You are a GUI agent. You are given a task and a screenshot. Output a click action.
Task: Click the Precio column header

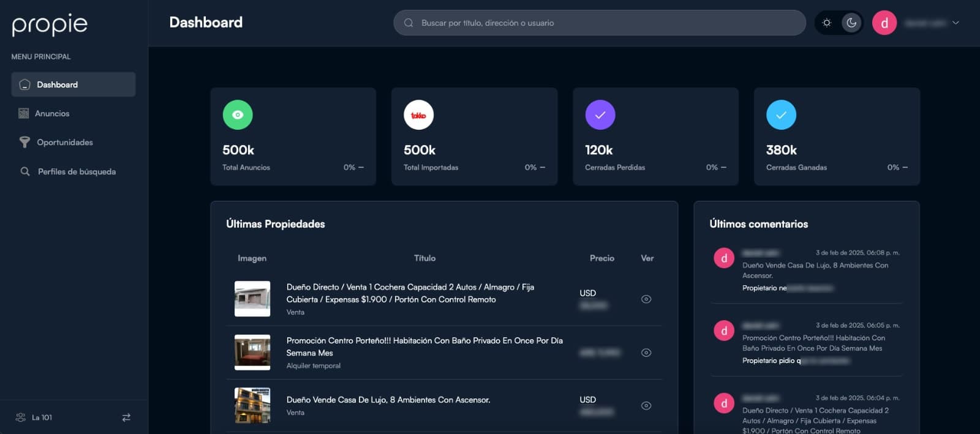click(x=602, y=258)
